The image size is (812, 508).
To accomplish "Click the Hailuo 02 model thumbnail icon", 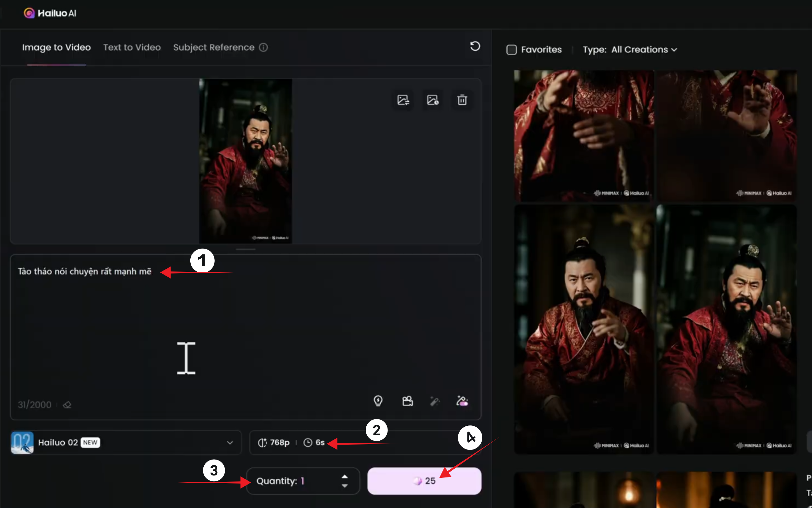I will [x=22, y=442].
